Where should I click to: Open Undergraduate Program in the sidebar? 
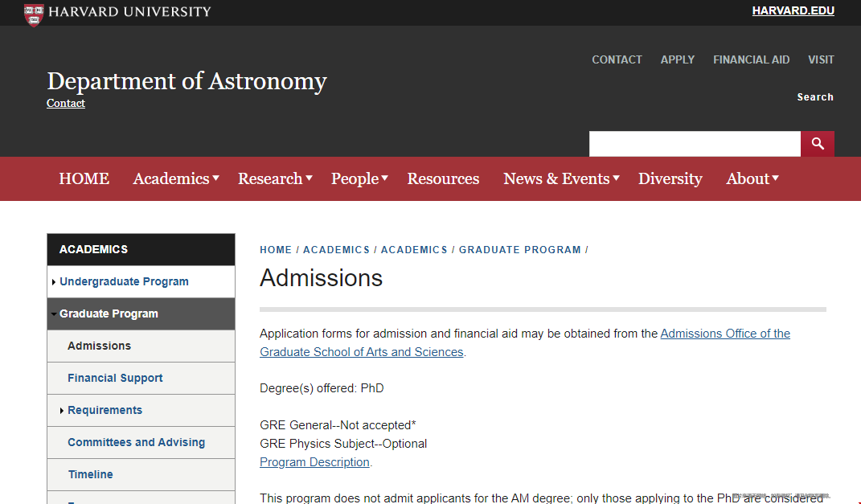[x=124, y=281]
